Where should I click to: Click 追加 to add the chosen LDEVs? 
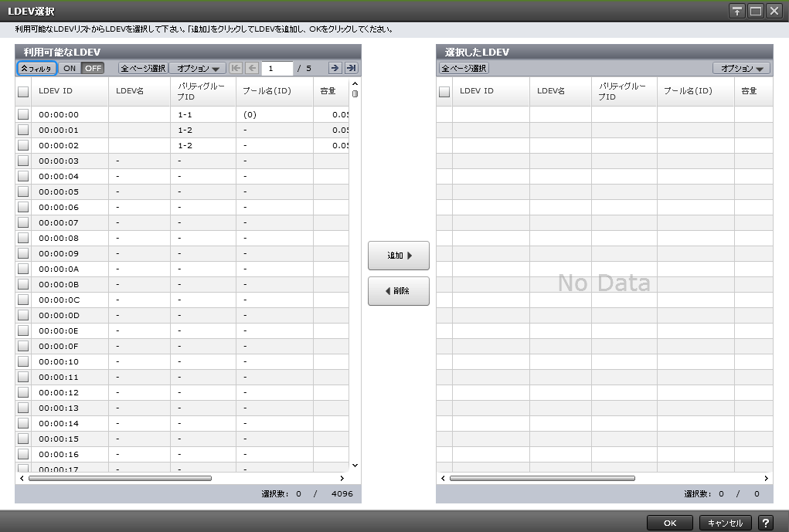coord(398,255)
